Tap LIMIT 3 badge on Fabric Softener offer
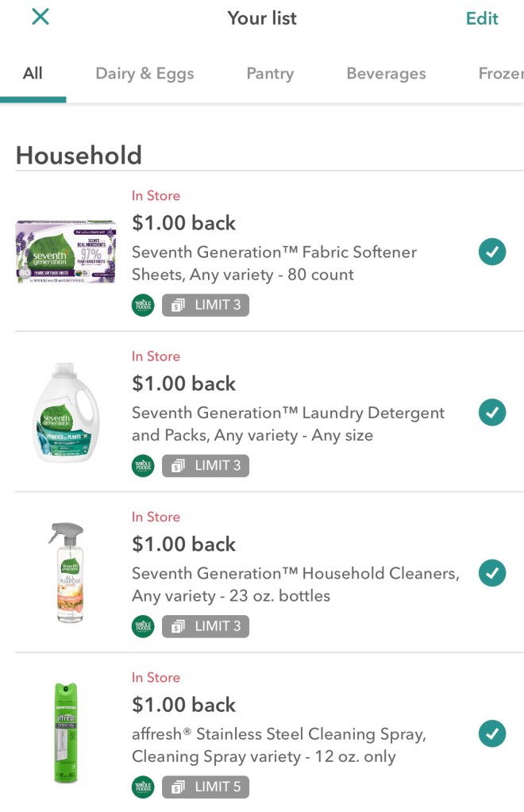This screenshot has width=524, height=812. click(x=206, y=305)
